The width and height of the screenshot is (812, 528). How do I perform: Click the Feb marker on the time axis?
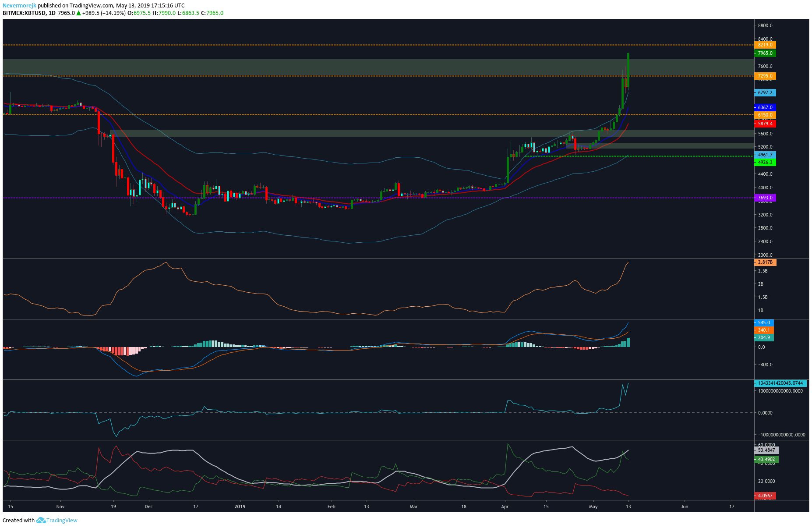point(332,507)
